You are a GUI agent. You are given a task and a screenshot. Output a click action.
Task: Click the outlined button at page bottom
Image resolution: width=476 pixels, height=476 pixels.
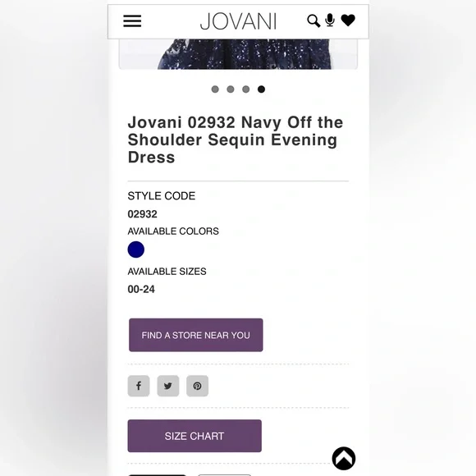225,475
